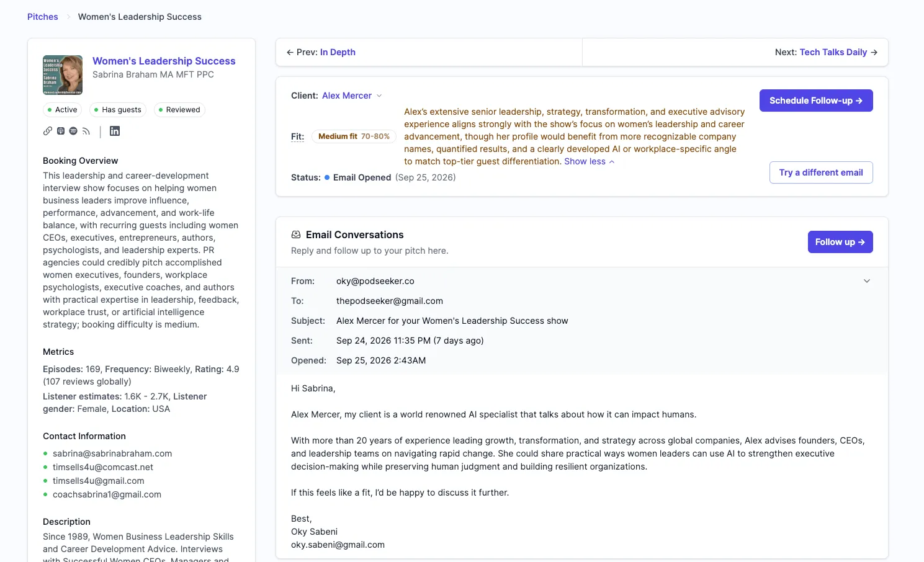This screenshot has width=924, height=562.
Task: Click signature email oky.sabeni@gmail.com
Action: click(x=338, y=545)
